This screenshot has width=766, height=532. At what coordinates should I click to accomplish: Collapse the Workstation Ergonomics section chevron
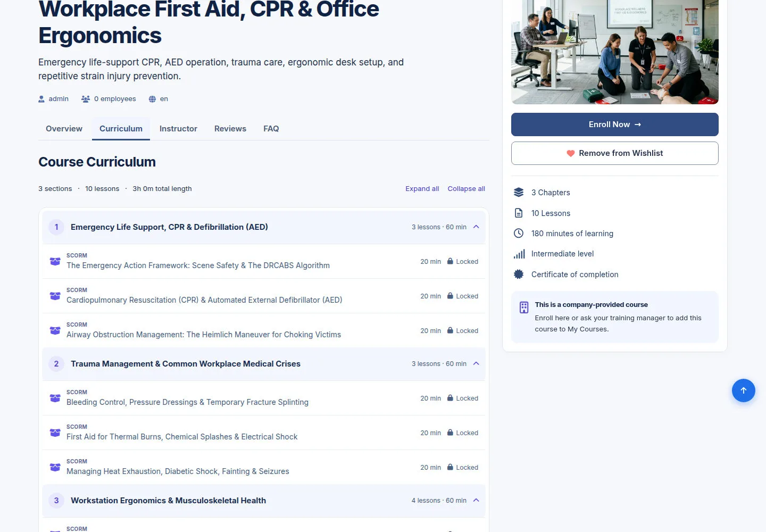point(476,501)
